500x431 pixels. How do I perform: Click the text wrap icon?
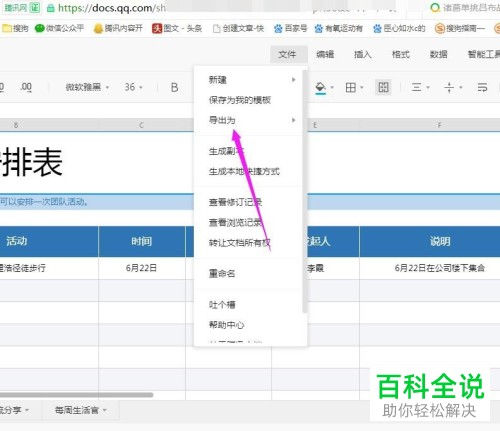[482, 87]
